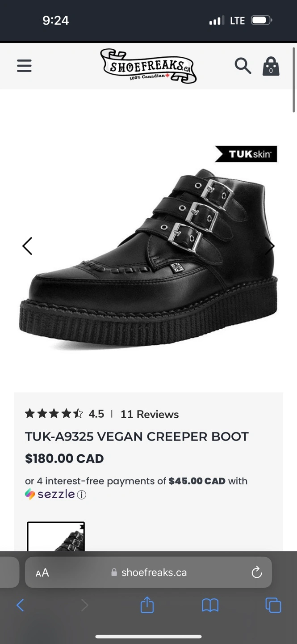Tap the Sezzle logo link
The height and width of the screenshot is (644, 297).
tap(50, 494)
